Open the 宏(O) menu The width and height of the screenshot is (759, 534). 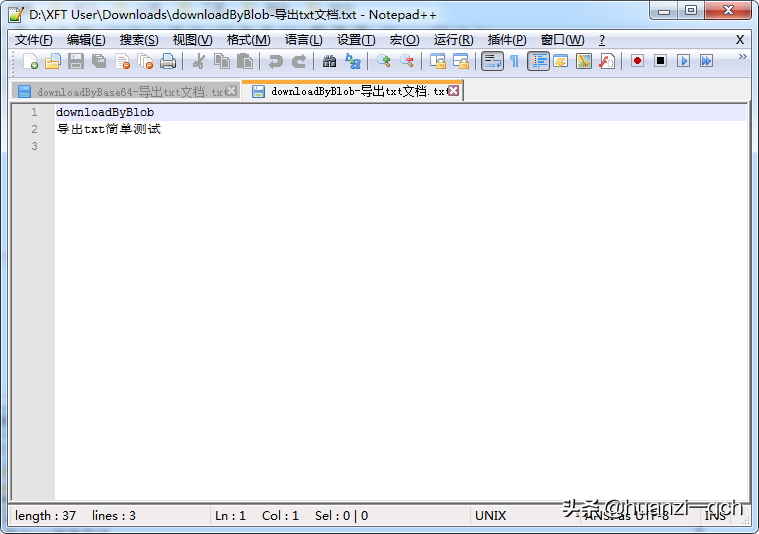pyautogui.click(x=404, y=40)
